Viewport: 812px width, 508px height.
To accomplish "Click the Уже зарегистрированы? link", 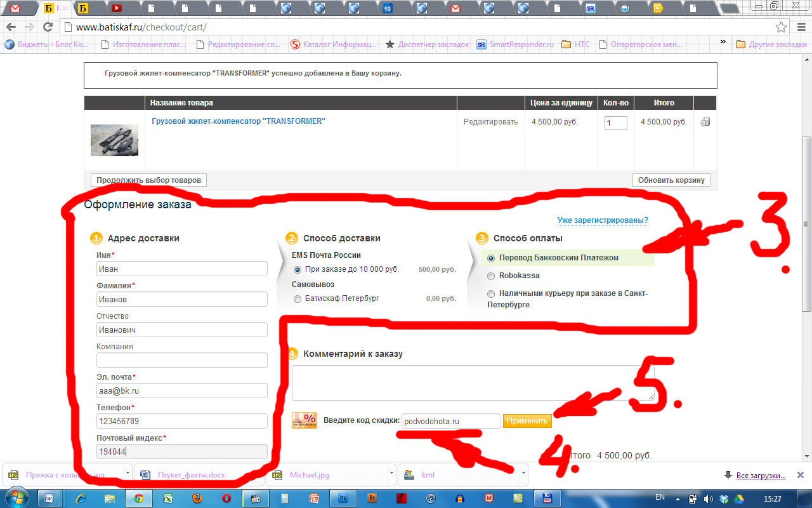I will click(x=603, y=220).
